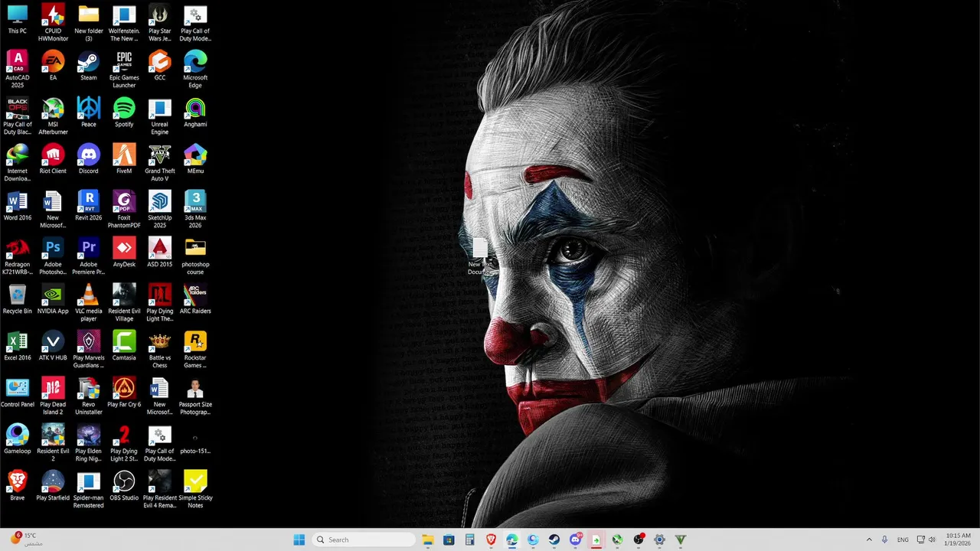980x551 pixels.
Task: Select the Discord desktop shortcut
Action: (89, 159)
